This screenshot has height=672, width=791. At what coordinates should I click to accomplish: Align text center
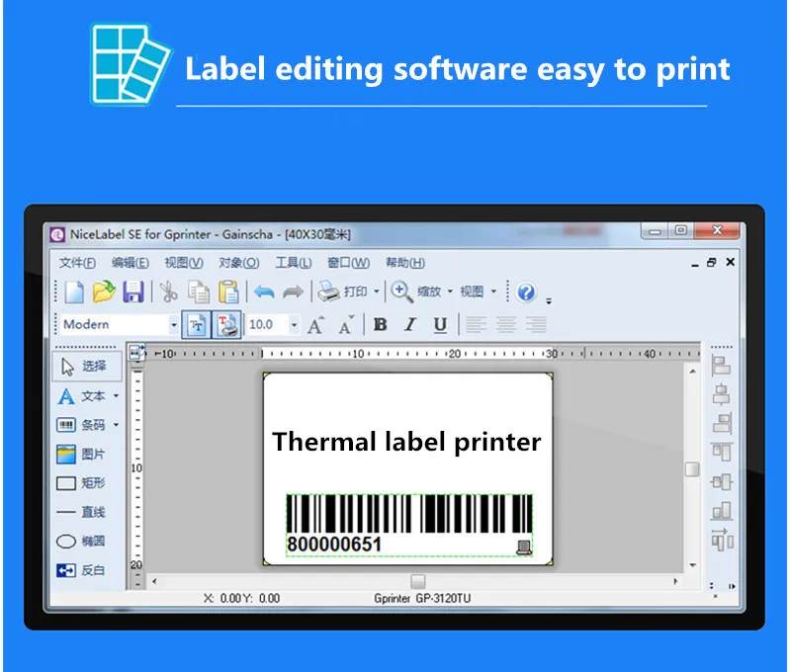pos(506,325)
